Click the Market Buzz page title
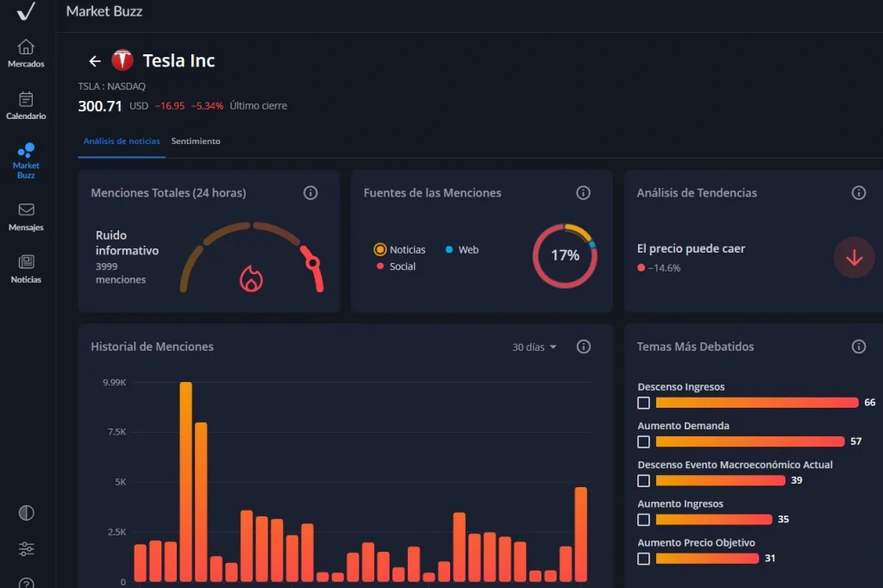883x588 pixels. (x=104, y=11)
